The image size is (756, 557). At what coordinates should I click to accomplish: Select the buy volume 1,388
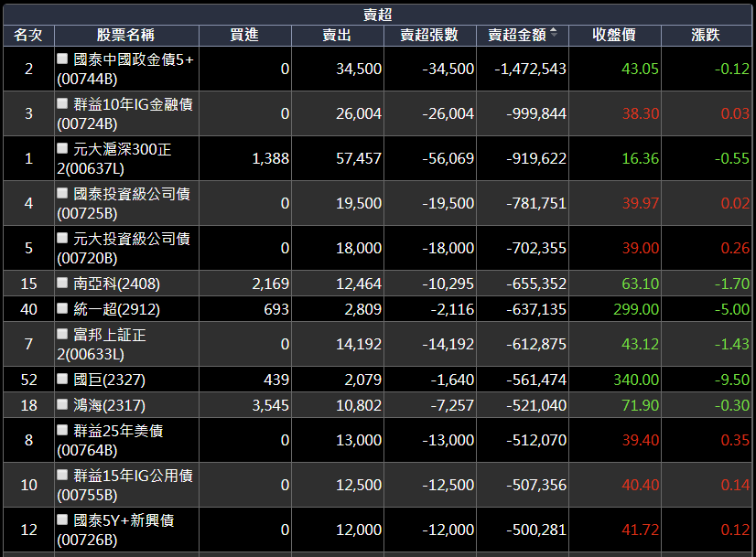[x=271, y=158]
